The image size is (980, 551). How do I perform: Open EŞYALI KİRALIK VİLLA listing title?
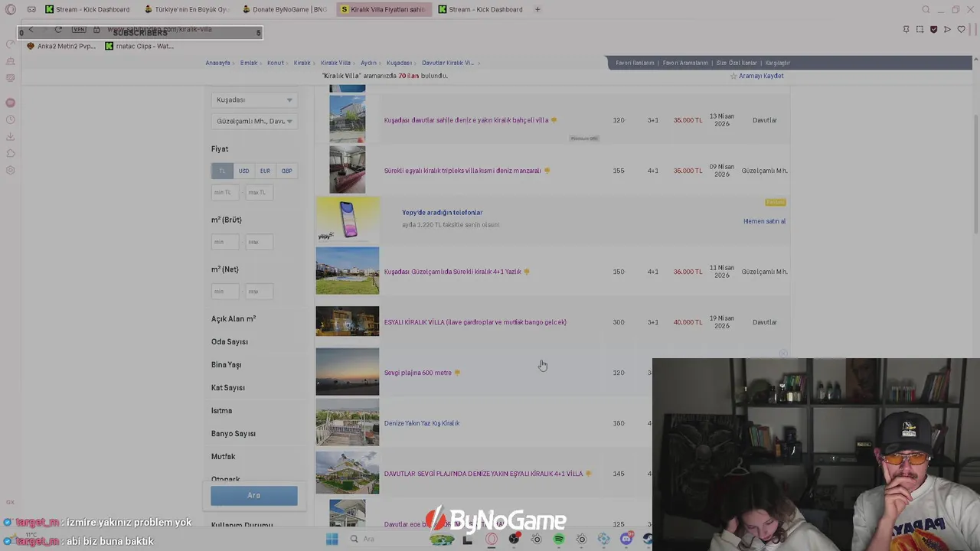(x=475, y=322)
